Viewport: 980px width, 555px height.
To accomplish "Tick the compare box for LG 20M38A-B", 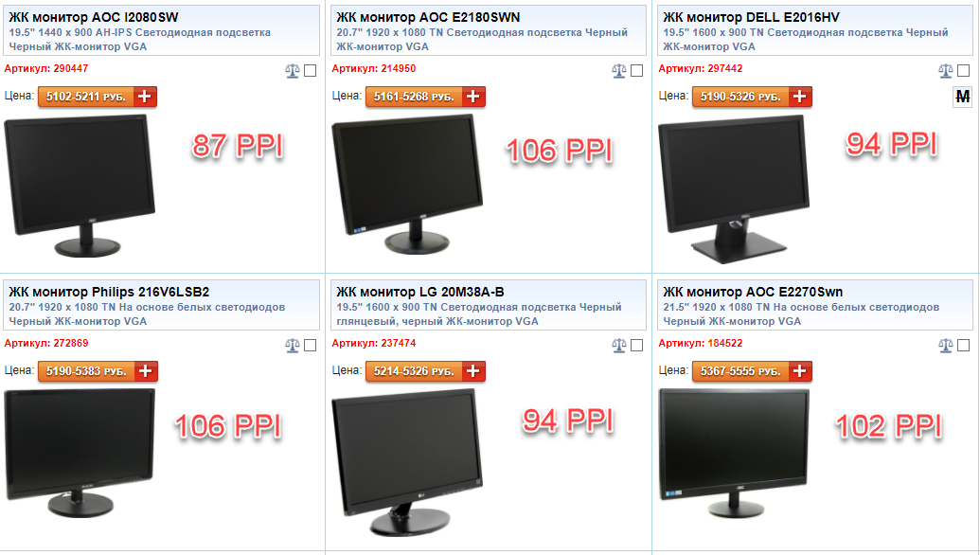I will pos(637,345).
